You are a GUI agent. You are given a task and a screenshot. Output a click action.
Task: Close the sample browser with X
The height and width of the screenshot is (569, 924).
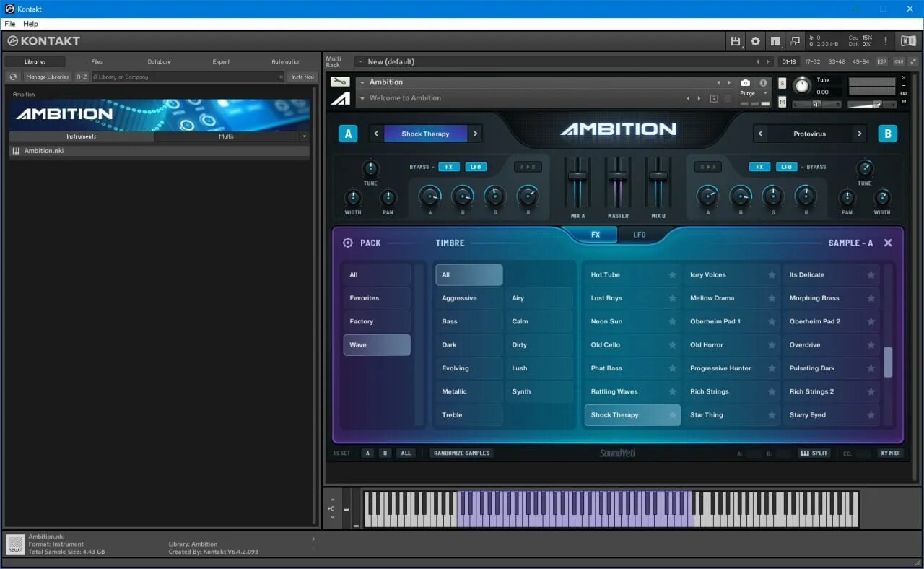(888, 243)
